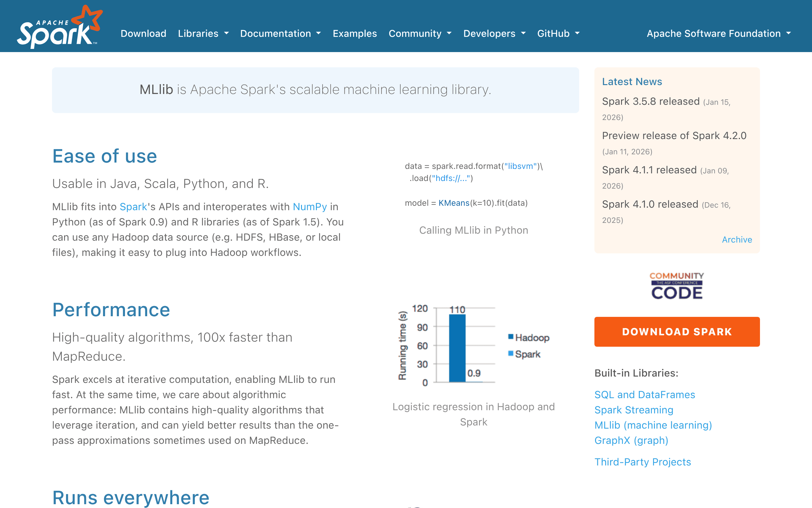The image size is (812, 508).
Task: Click the Hadoop legend entry in chart
Action: point(529,337)
